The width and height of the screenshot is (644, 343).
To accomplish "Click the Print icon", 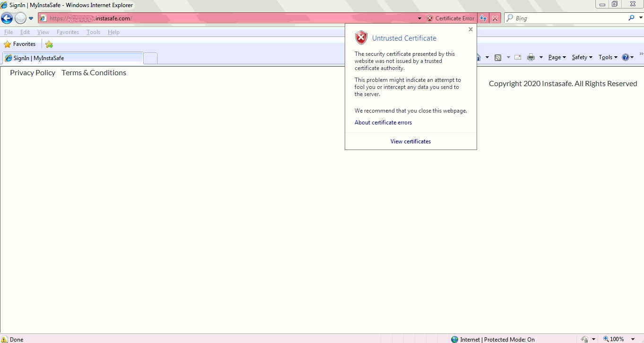I will pyautogui.click(x=531, y=57).
